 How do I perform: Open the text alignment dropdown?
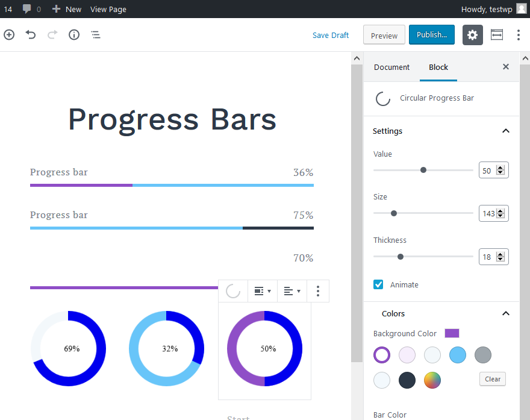(x=292, y=291)
